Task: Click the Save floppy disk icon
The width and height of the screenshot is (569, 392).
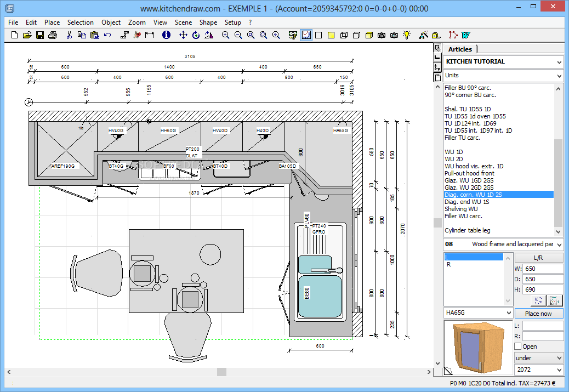Action: pos(40,35)
